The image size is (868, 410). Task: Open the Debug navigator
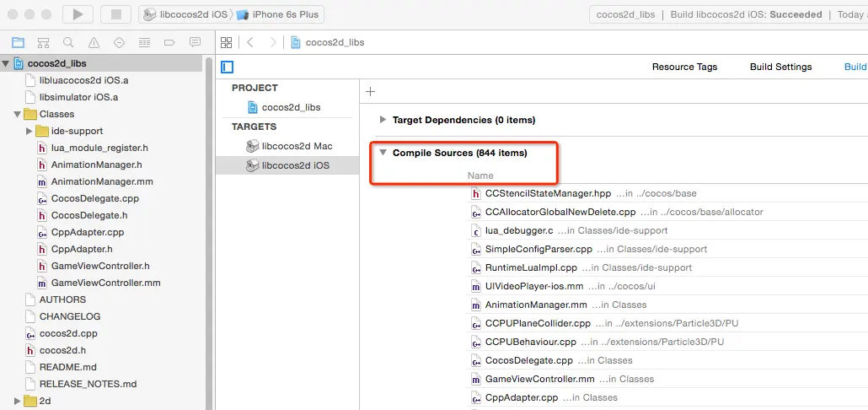(x=144, y=42)
